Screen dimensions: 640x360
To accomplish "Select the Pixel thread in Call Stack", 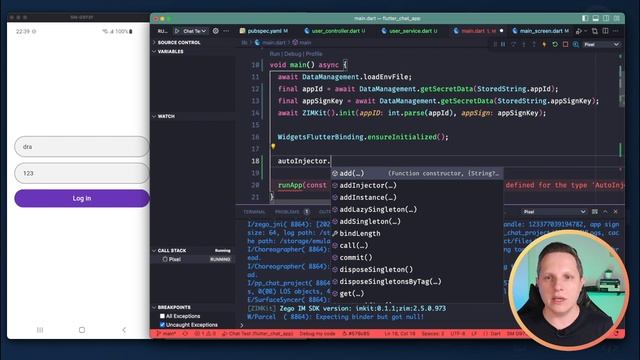I will pos(193,259).
